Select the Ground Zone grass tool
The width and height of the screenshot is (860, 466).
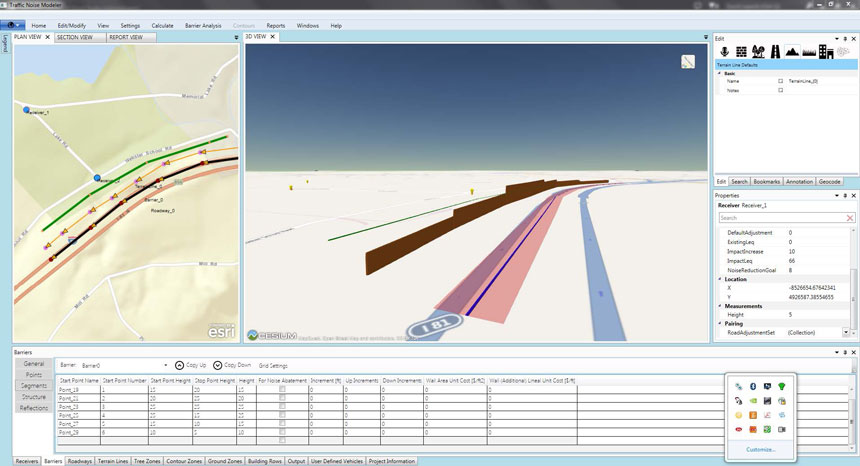tap(809, 52)
